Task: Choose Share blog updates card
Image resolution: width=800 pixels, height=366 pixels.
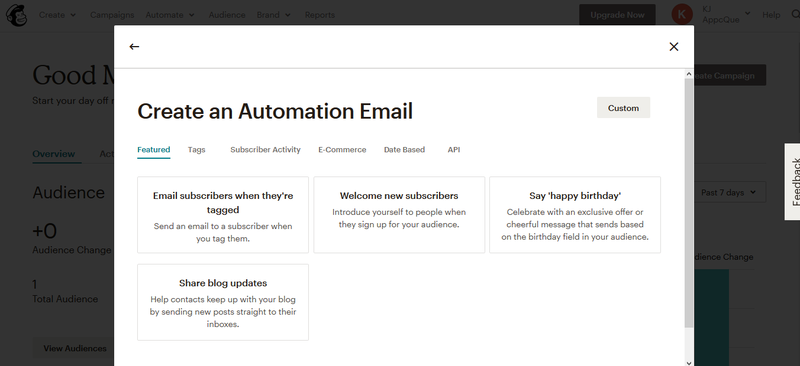Action: (x=223, y=302)
